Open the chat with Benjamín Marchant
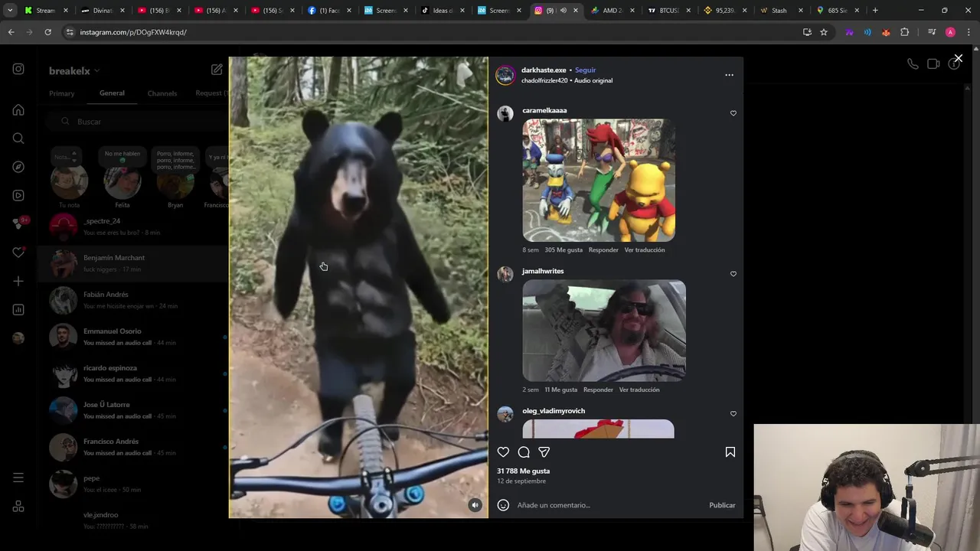The image size is (980, 551). click(133, 263)
